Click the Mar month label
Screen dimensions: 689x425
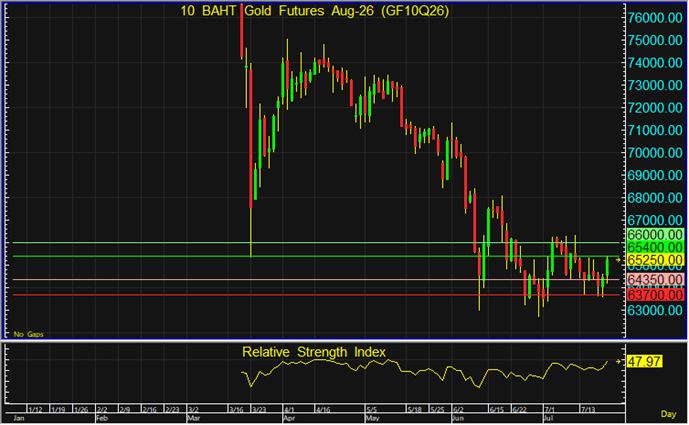(x=193, y=418)
